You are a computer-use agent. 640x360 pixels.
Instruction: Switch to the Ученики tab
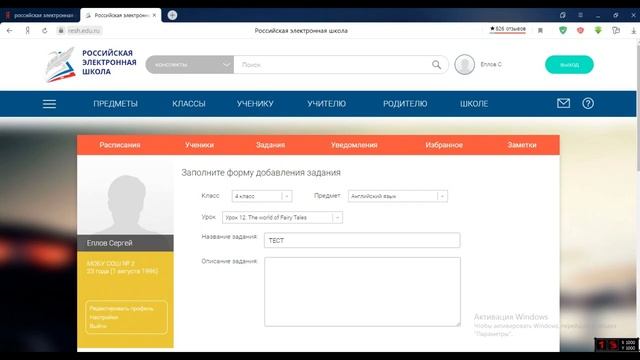199,145
